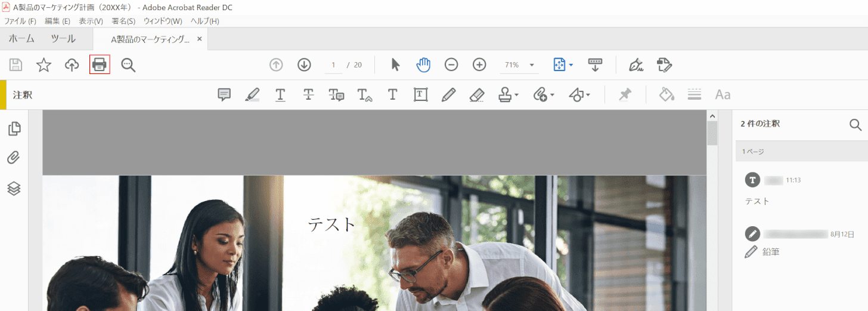Close the A製品のマーケティング document tab
The width and height of the screenshot is (868, 311).
coord(200,39)
